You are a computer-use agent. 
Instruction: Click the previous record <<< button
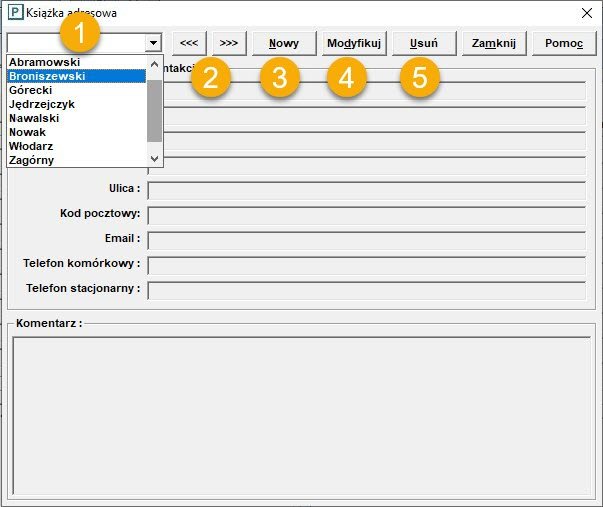point(188,43)
